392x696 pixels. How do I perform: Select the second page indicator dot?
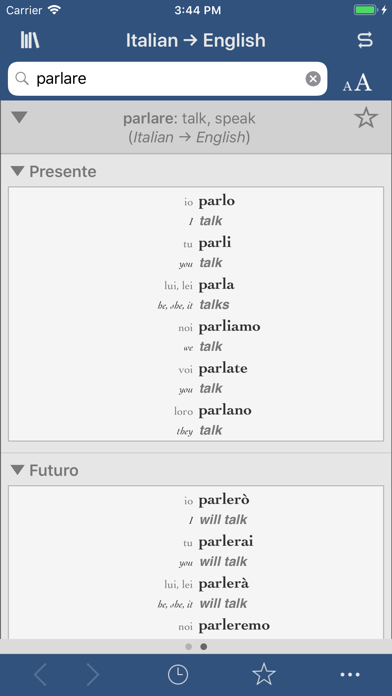click(204, 647)
